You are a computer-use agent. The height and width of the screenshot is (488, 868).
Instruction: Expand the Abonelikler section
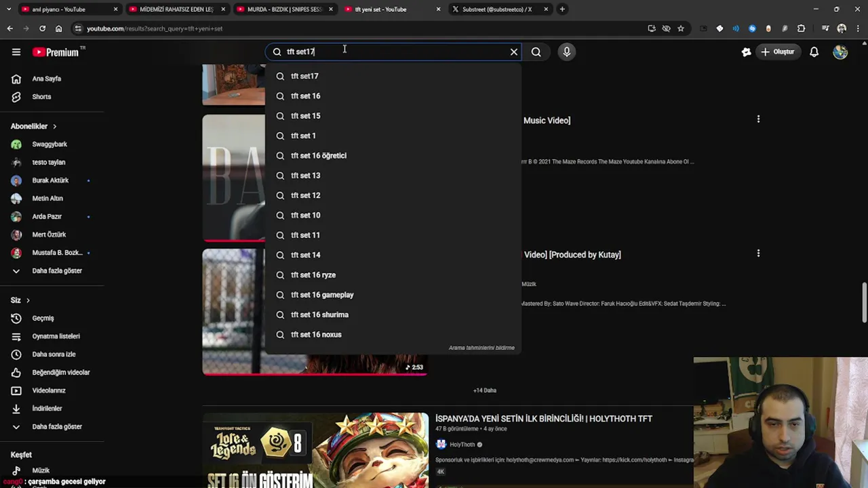pos(34,126)
